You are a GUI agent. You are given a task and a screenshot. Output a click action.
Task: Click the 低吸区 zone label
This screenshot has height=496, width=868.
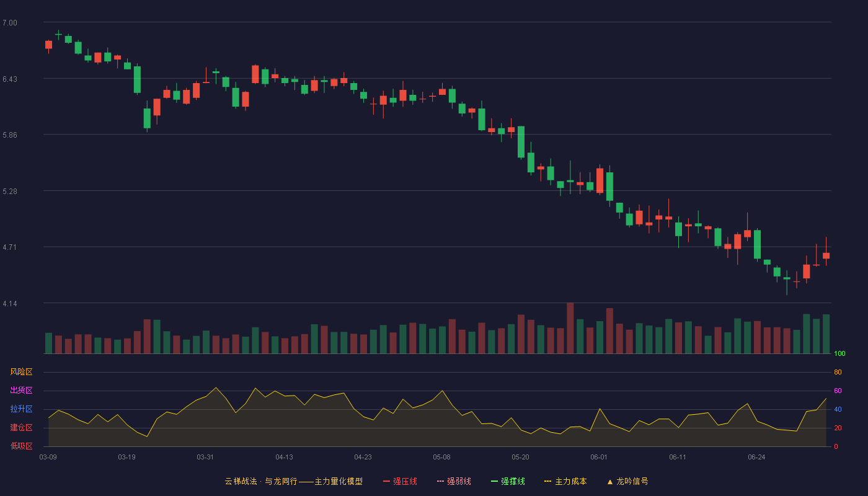[21, 446]
